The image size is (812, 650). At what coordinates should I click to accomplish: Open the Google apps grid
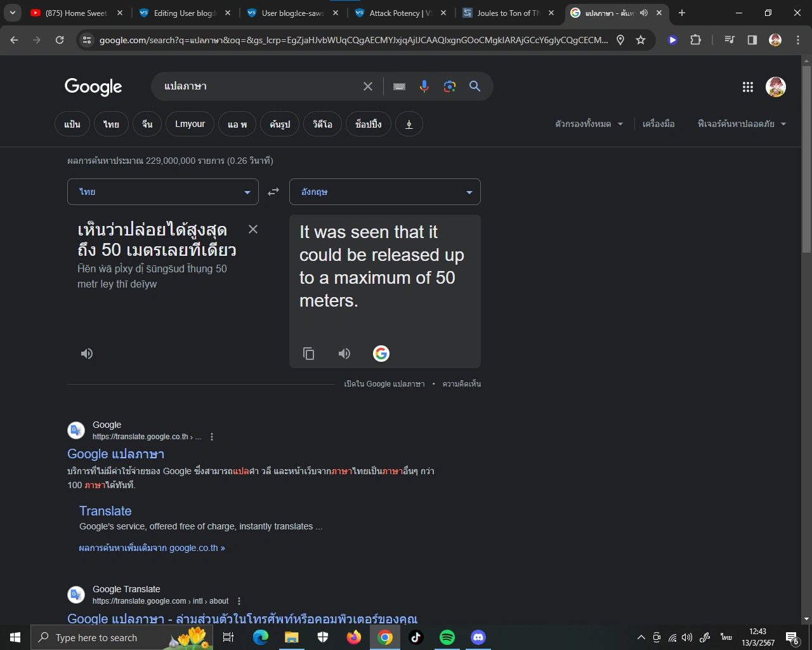click(x=748, y=87)
